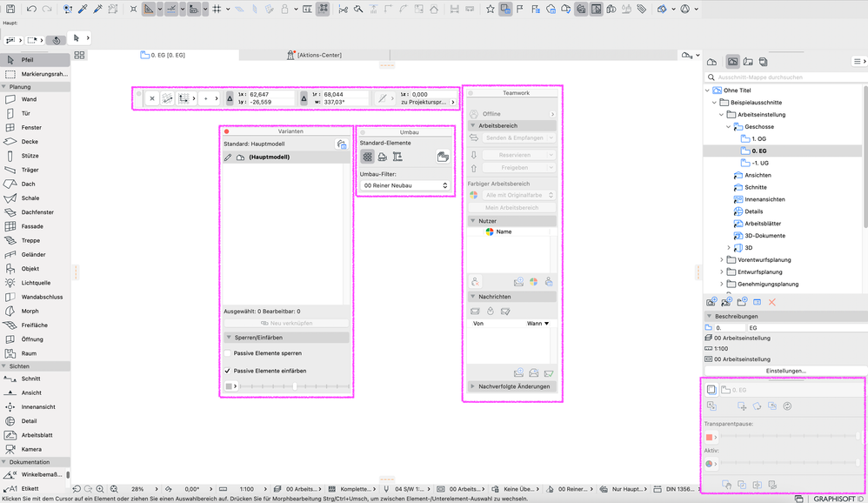Click the GRAPHISOFT ID link
The width and height of the screenshot is (868, 503).
[x=838, y=500]
